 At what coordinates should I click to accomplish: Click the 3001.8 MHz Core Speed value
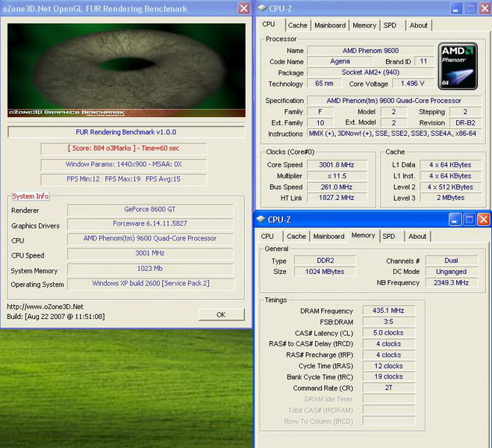(x=337, y=165)
